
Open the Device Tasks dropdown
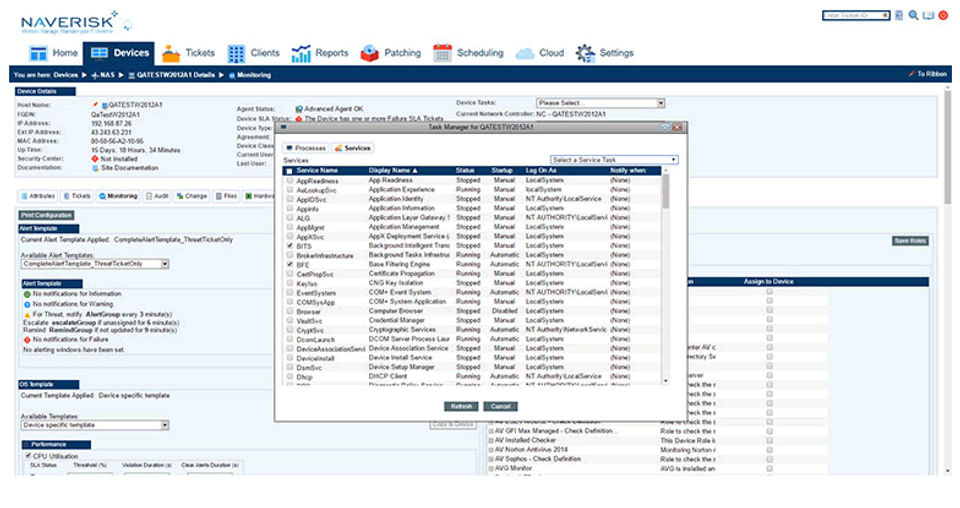600,103
